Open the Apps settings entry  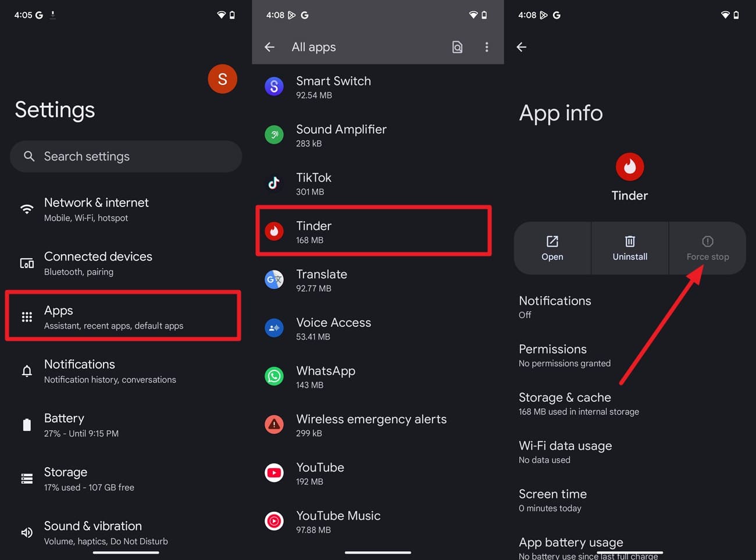(123, 316)
